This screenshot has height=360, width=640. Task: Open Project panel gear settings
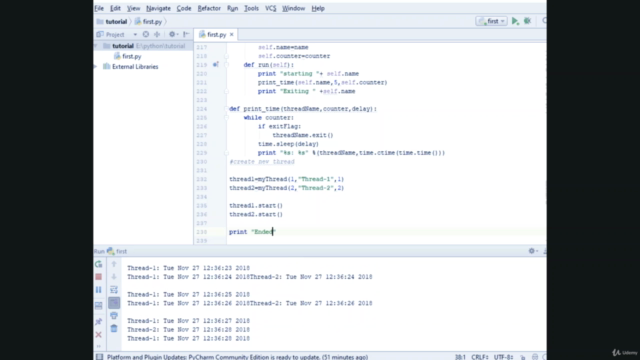point(173,34)
